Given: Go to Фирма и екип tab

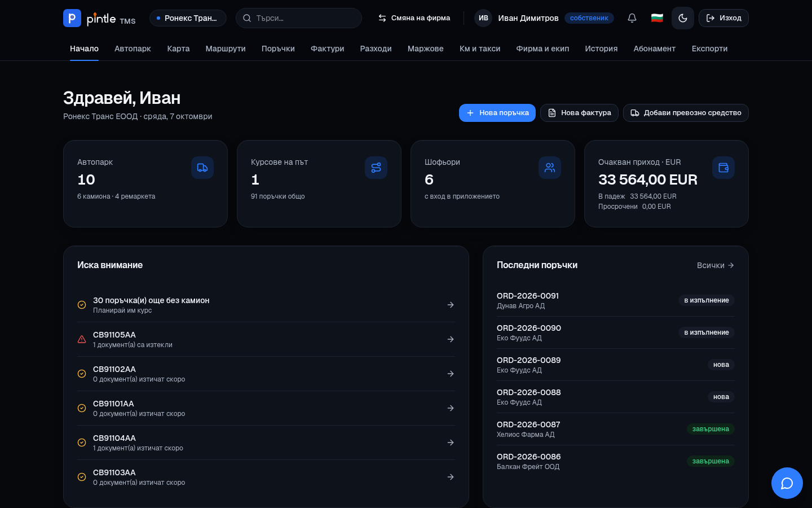Looking at the screenshot, I should point(542,49).
